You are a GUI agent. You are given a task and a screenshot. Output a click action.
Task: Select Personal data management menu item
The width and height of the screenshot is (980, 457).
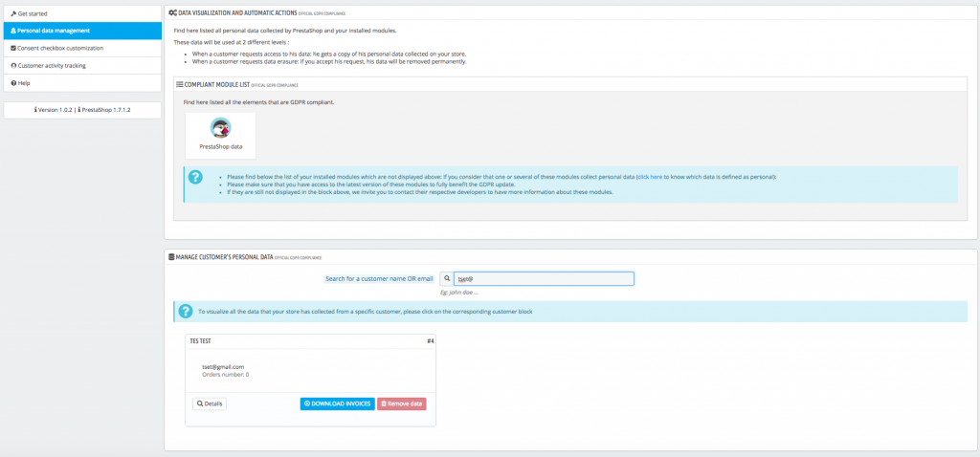[x=82, y=31]
